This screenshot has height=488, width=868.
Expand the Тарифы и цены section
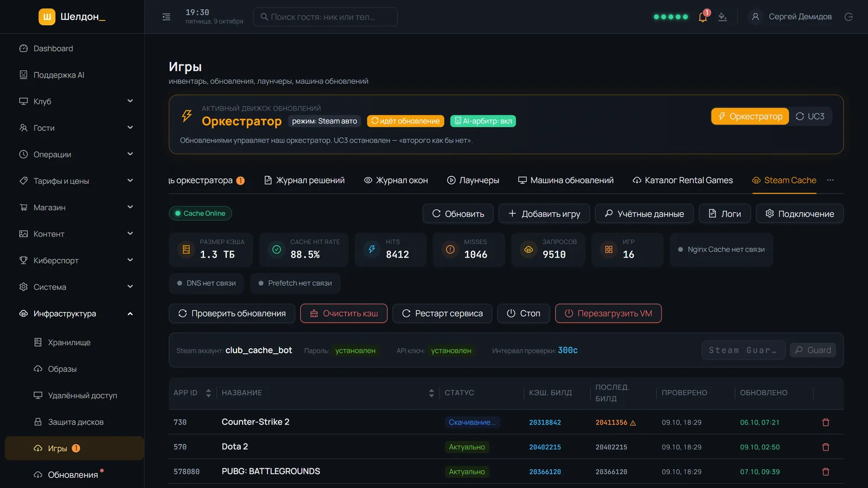[x=76, y=181]
